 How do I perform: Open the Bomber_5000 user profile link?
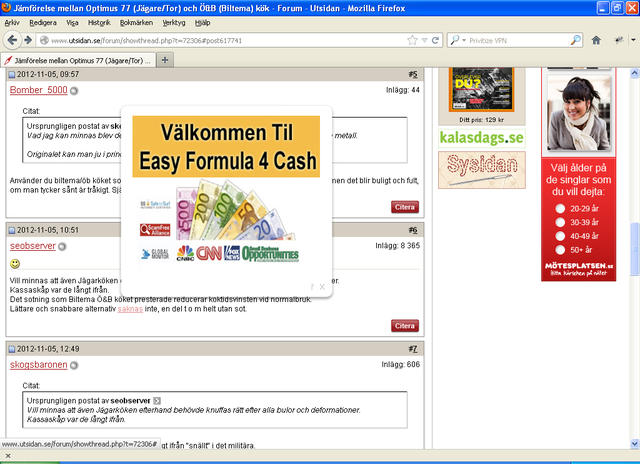click(38, 90)
